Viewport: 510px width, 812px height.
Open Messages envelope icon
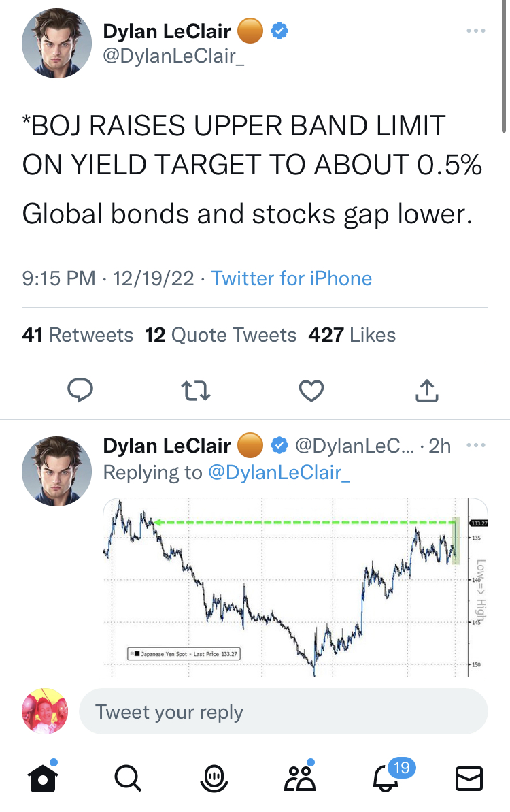(x=469, y=778)
